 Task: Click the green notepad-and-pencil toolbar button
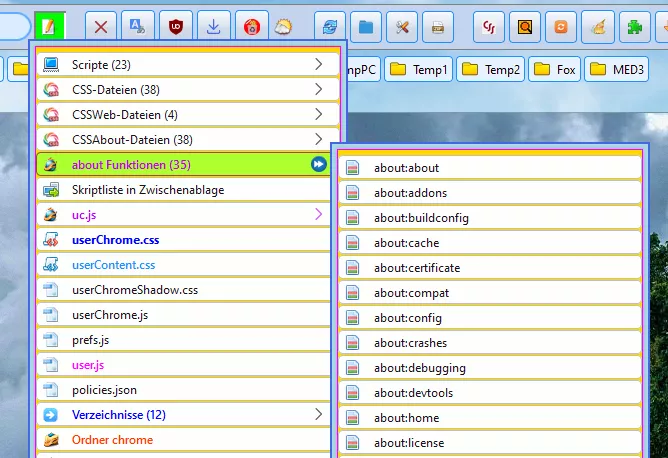pyautogui.click(x=49, y=26)
